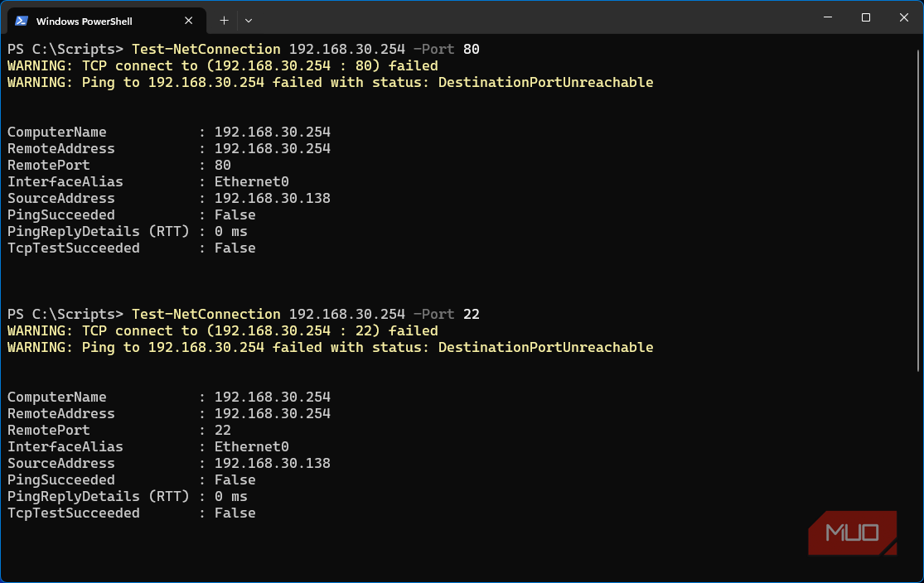The width and height of the screenshot is (924, 583).
Task: Click the second RemoteAddress row
Action: [169, 413]
